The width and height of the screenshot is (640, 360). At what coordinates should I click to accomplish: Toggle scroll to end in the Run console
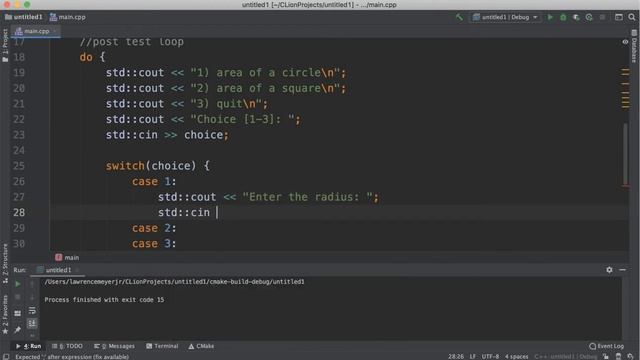point(32,324)
